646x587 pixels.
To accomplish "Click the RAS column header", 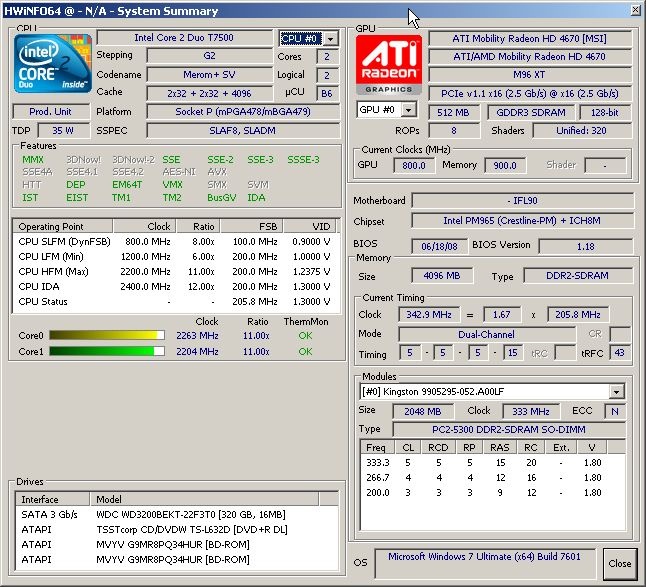I will point(499,447).
